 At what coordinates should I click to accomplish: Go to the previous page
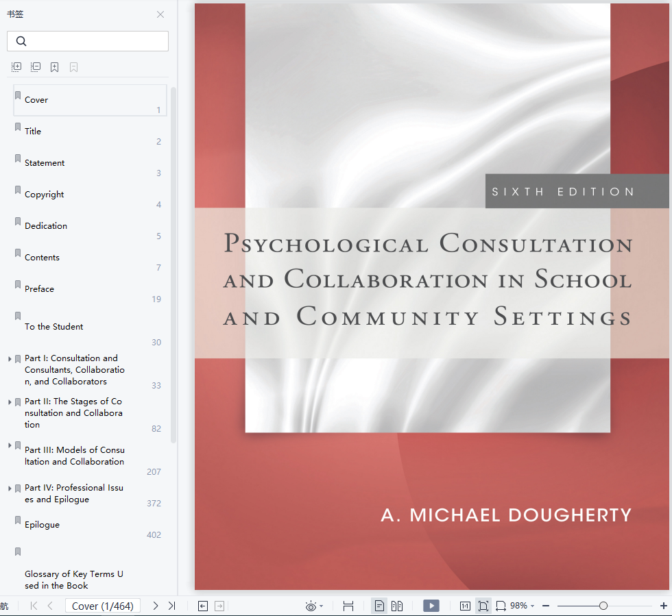click(x=50, y=606)
